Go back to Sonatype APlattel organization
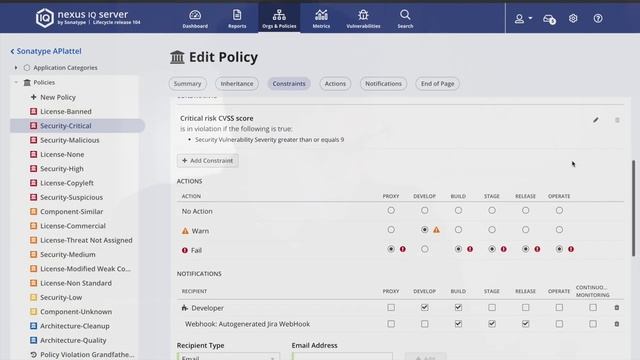 coord(46,51)
